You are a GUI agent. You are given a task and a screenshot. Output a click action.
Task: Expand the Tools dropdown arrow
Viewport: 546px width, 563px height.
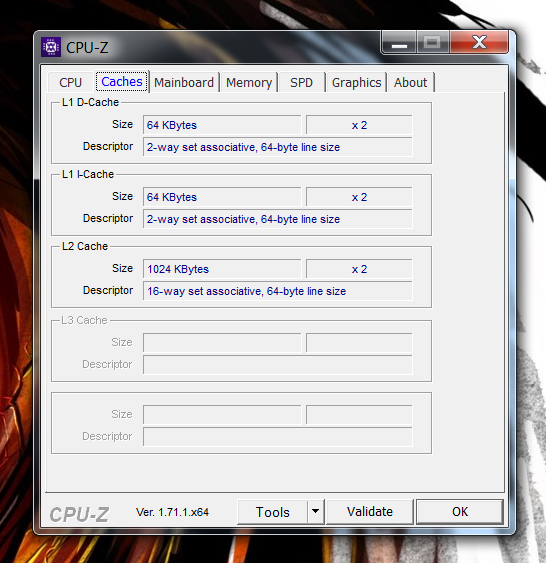316,511
